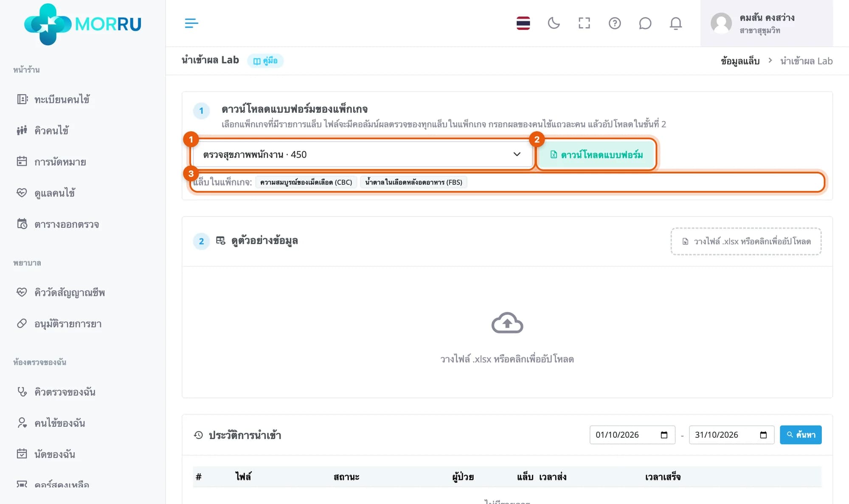This screenshot has width=849, height=504.
Task: Open the help question mark icon
Action: (x=615, y=23)
